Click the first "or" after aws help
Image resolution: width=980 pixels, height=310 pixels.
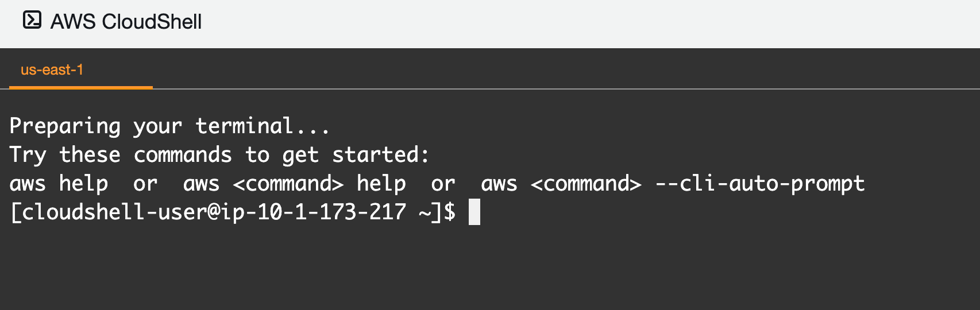(x=145, y=184)
